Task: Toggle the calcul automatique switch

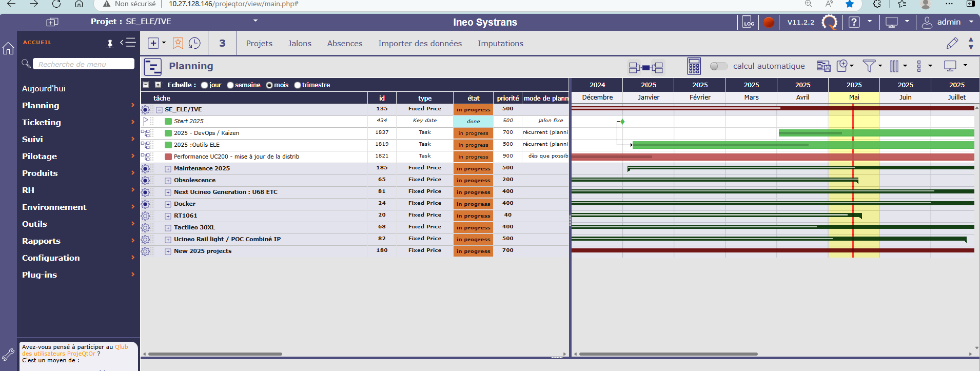Action: [718, 66]
